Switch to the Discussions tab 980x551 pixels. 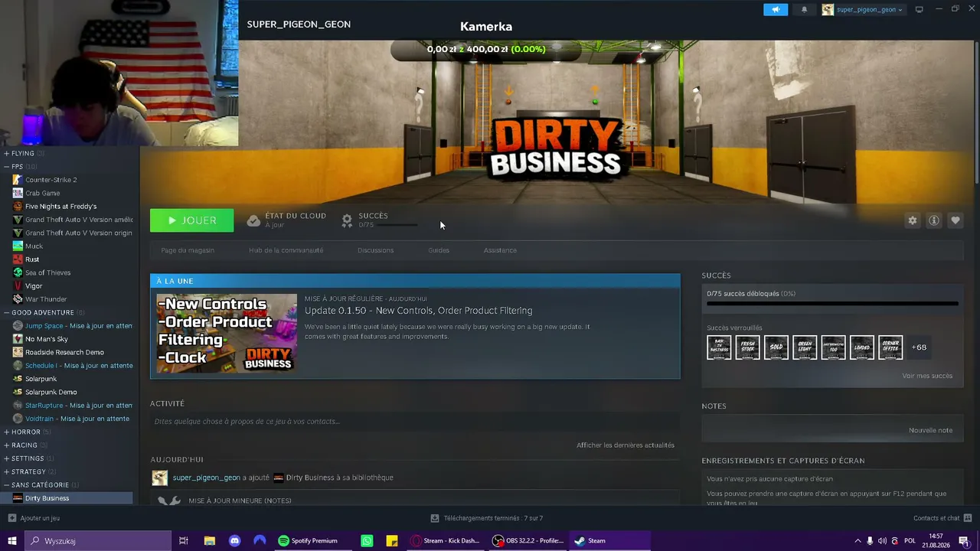(x=375, y=250)
